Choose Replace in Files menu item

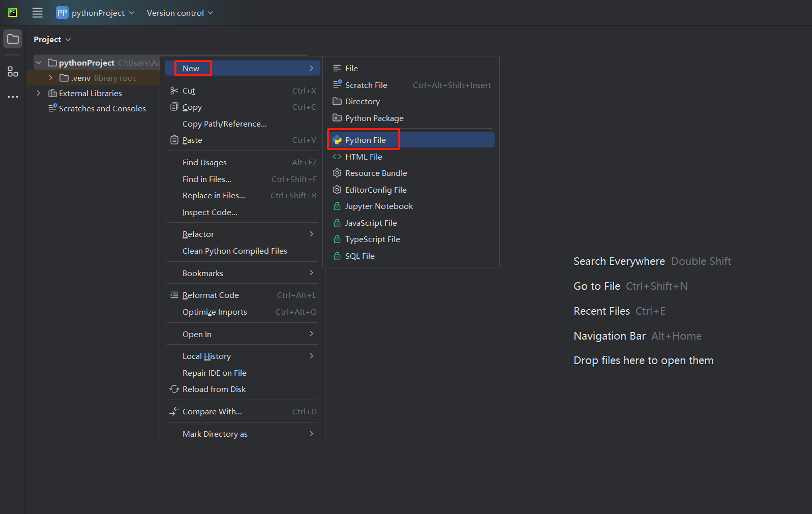point(243,195)
